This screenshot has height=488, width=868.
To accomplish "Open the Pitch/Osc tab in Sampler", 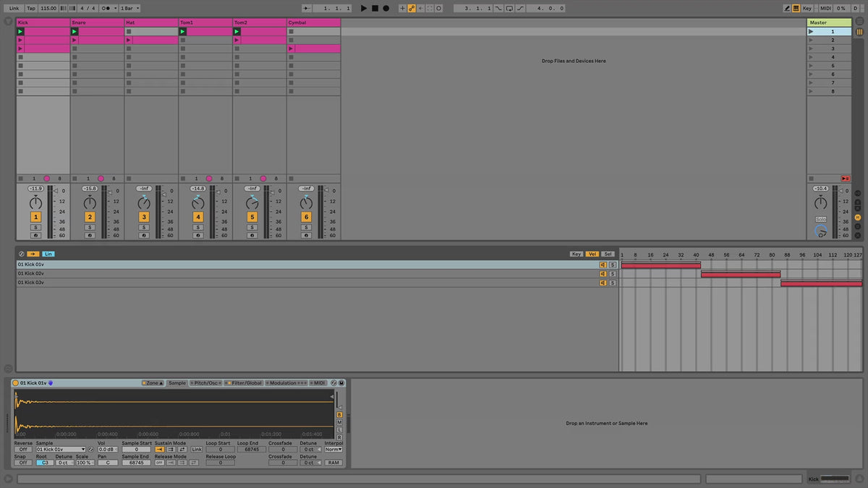I will [205, 383].
